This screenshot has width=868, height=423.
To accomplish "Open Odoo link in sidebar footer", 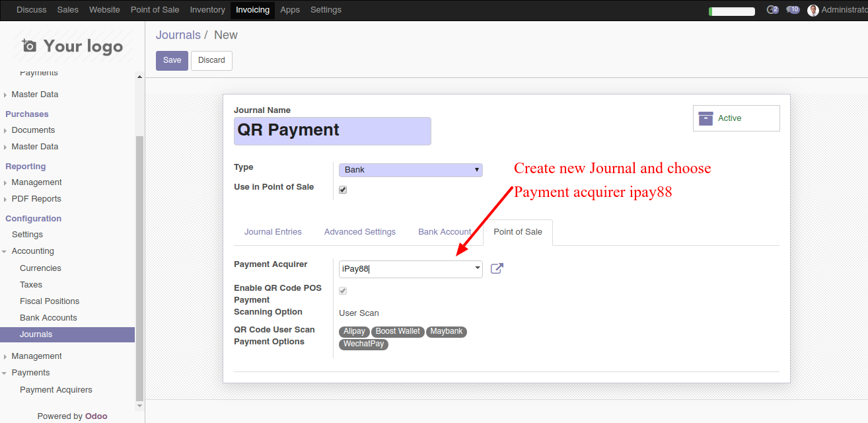I will (96, 416).
